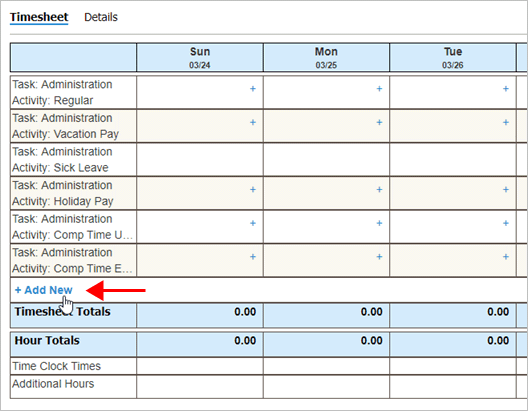Screen dimensions: 528x411
Task: Add Tuesday hours for Regular activity
Action: [x=506, y=89]
